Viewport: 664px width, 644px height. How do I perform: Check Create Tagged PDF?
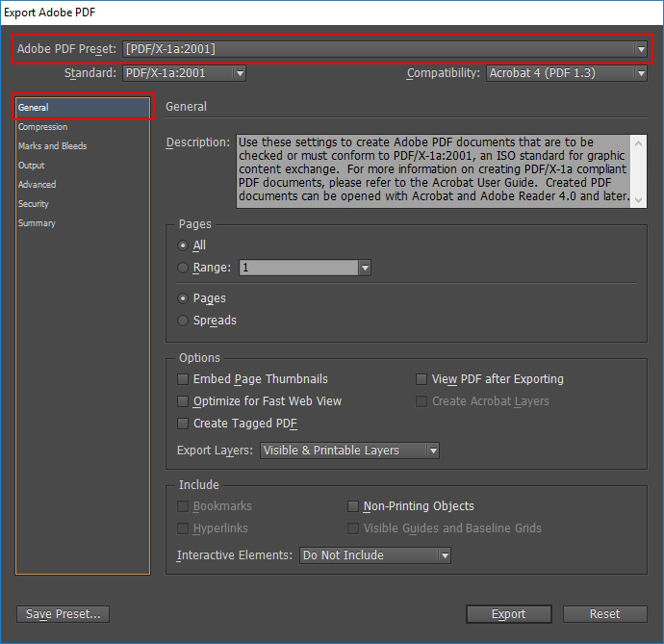183,424
